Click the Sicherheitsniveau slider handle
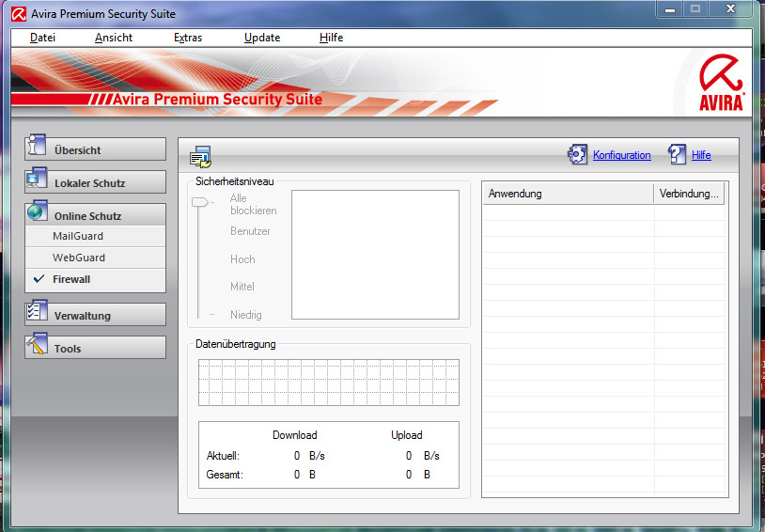The image size is (765, 532). pos(200,202)
